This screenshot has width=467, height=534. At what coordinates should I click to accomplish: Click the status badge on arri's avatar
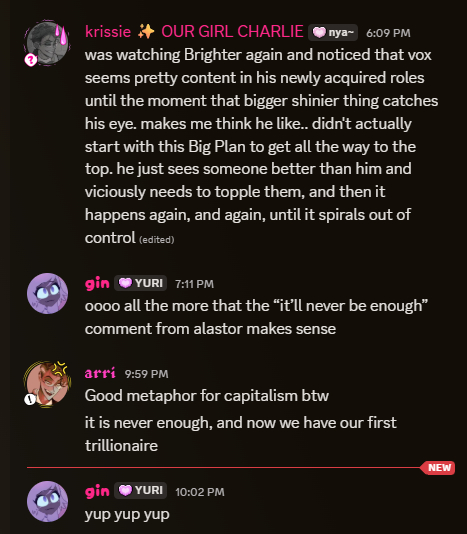30,399
